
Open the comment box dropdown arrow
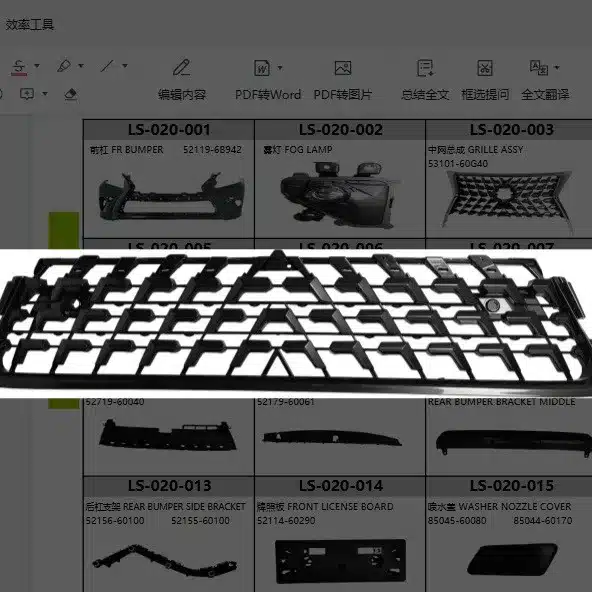click(x=45, y=94)
